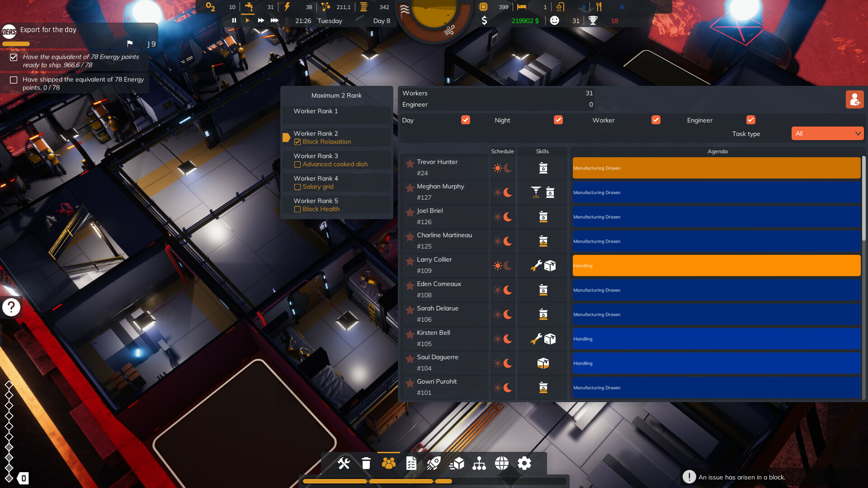This screenshot has width=868, height=488.
Task: Open the settings gear icon
Action: 524,463
